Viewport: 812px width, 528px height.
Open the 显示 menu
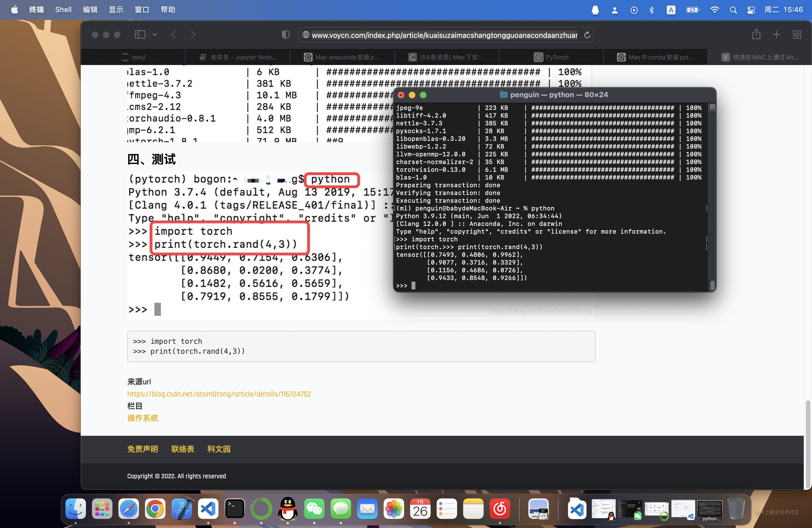pyautogui.click(x=116, y=10)
